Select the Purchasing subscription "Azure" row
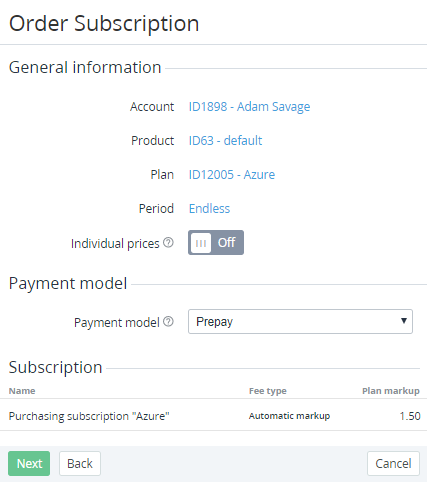This screenshot has height=486, width=427. (x=213, y=415)
